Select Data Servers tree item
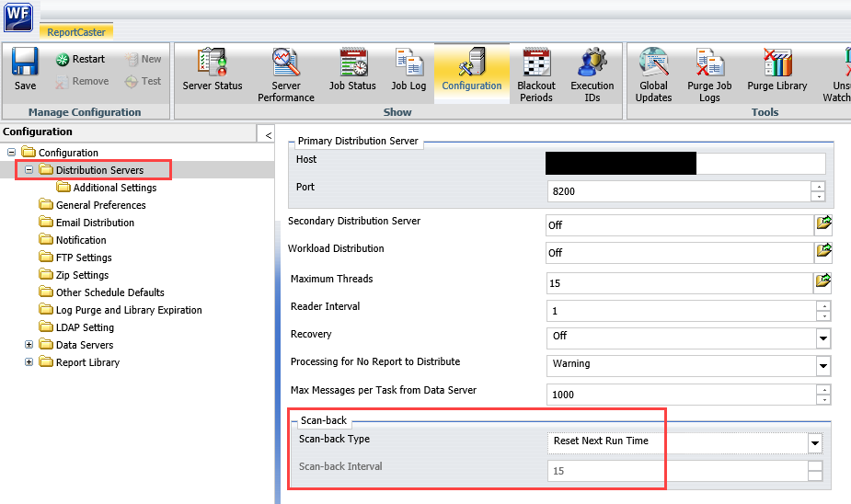The height and width of the screenshot is (504, 851). click(x=84, y=345)
